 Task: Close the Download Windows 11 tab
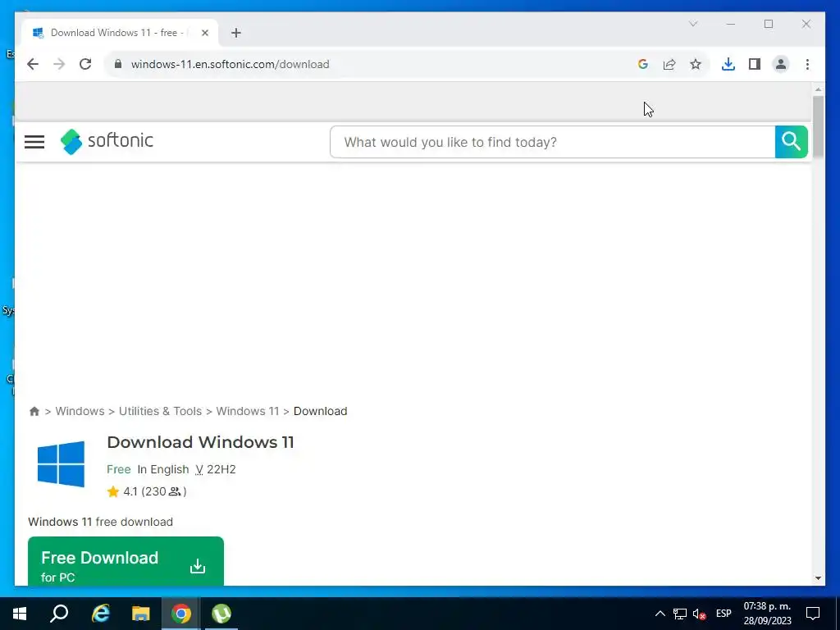point(204,33)
